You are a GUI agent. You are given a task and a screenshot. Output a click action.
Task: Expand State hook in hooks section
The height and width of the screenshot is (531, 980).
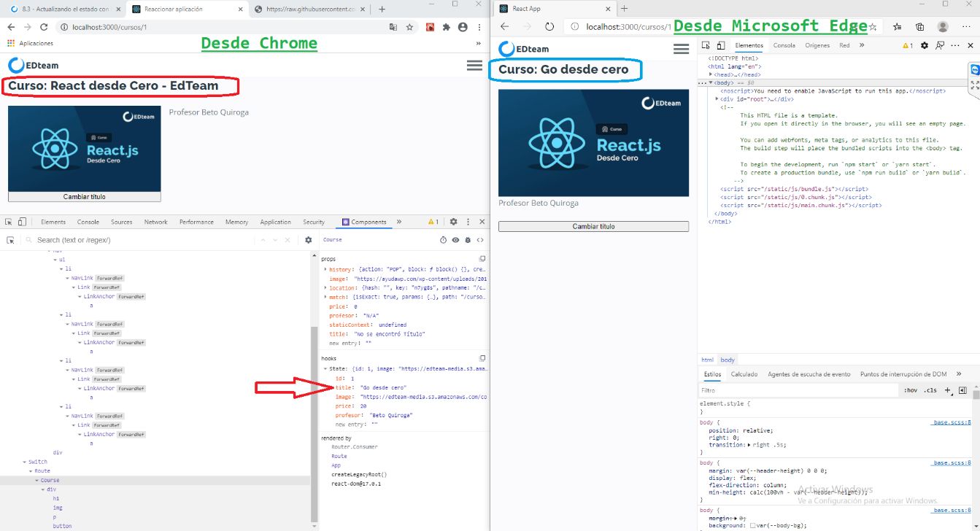point(325,369)
